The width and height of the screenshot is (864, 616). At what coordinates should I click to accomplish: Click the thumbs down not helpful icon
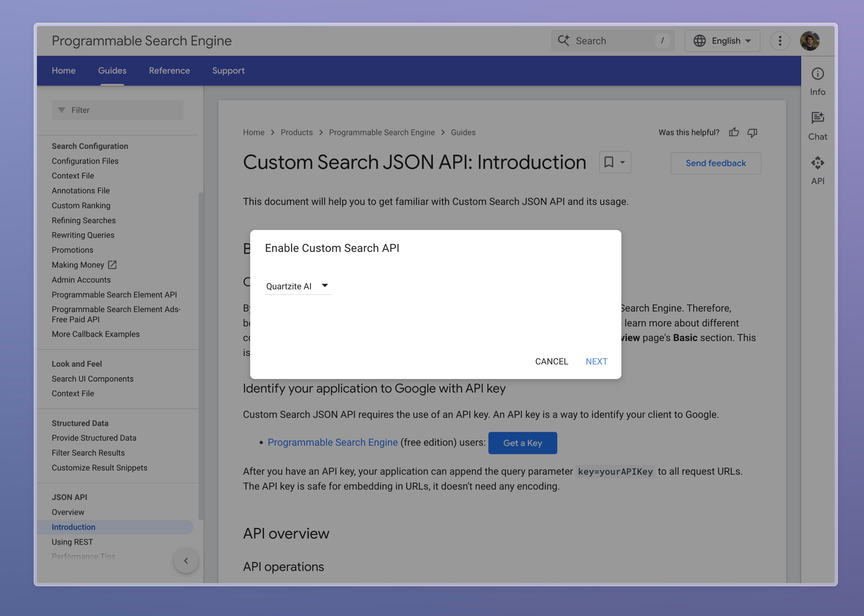(752, 133)
